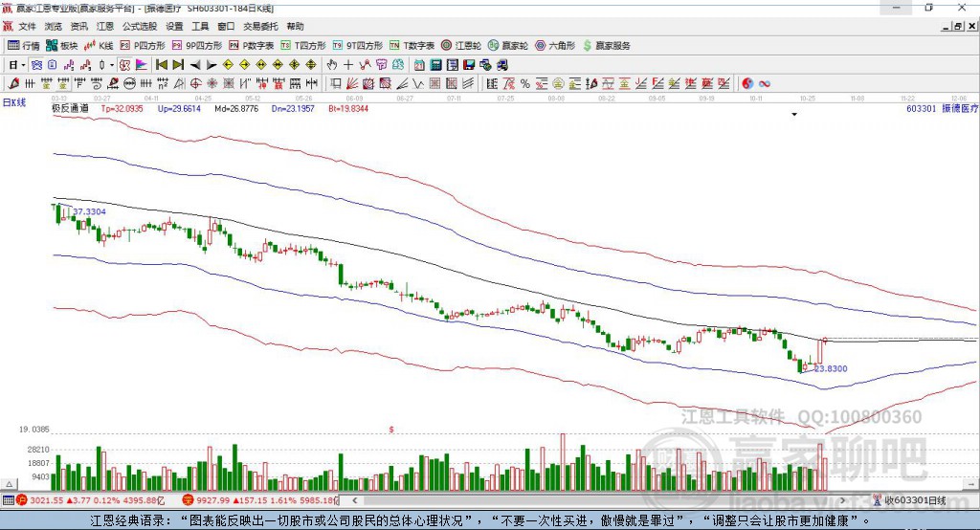Open 赢家轮 tool

coord(508,46)
